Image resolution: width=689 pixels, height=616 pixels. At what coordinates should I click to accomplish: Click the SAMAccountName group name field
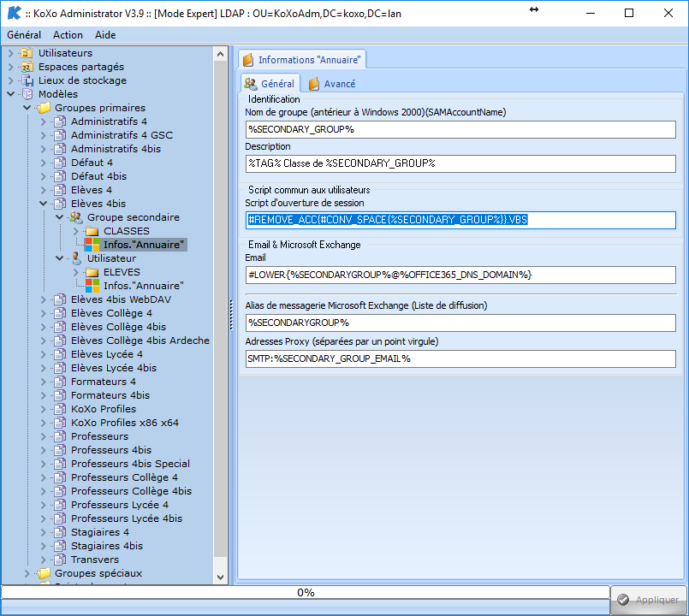coord(460,129)
